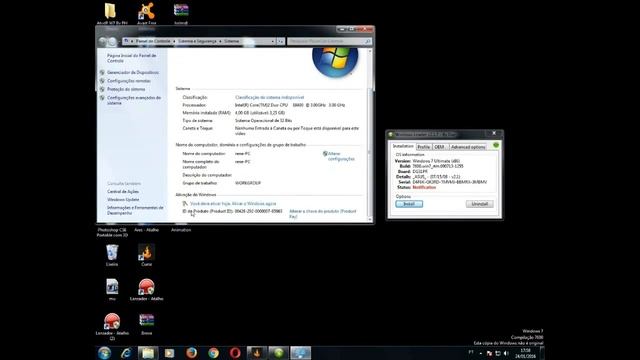The image size is (640, 360).
Task: Launch Internet Explorer from the taskbar
Action: coord(126,353)
